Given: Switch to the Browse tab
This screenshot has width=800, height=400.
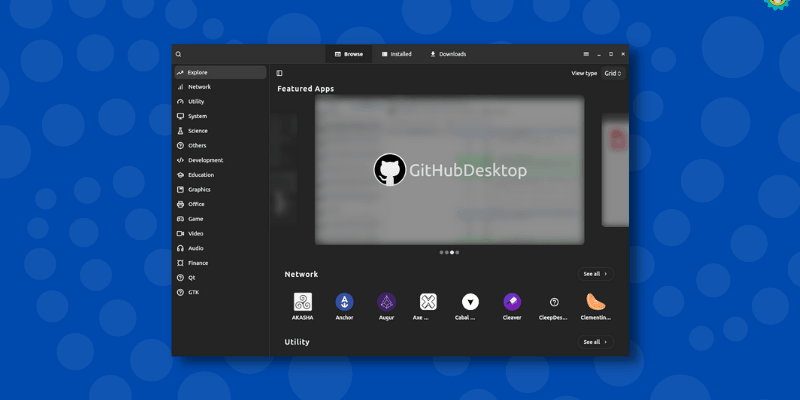Looking at the screenshot, I should click(x=348, y=54).
